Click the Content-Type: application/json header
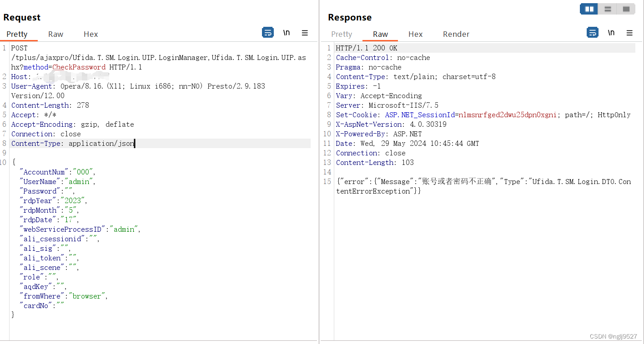Viewport: 644px width, 344px height. tap(73, 144)
